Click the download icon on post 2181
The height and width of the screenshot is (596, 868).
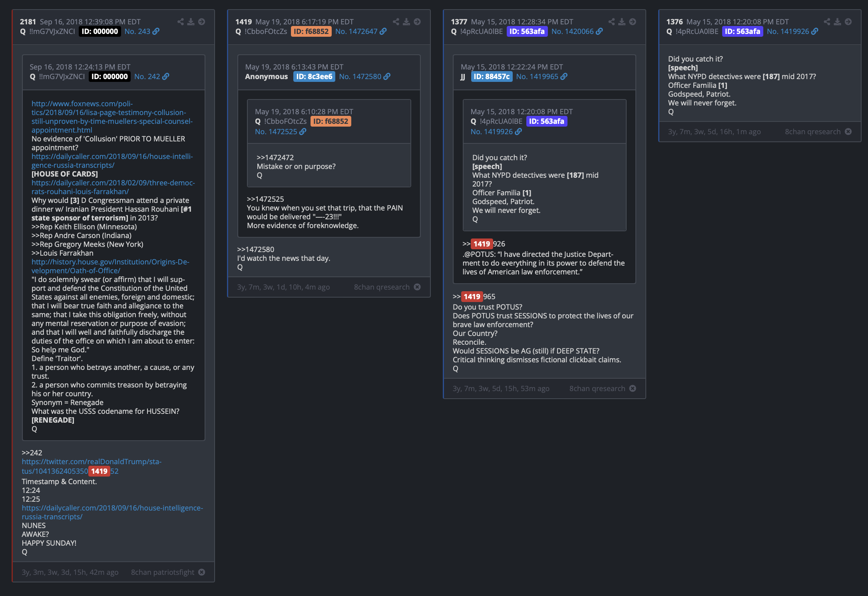pyautogui.click(x=191, y=22)
